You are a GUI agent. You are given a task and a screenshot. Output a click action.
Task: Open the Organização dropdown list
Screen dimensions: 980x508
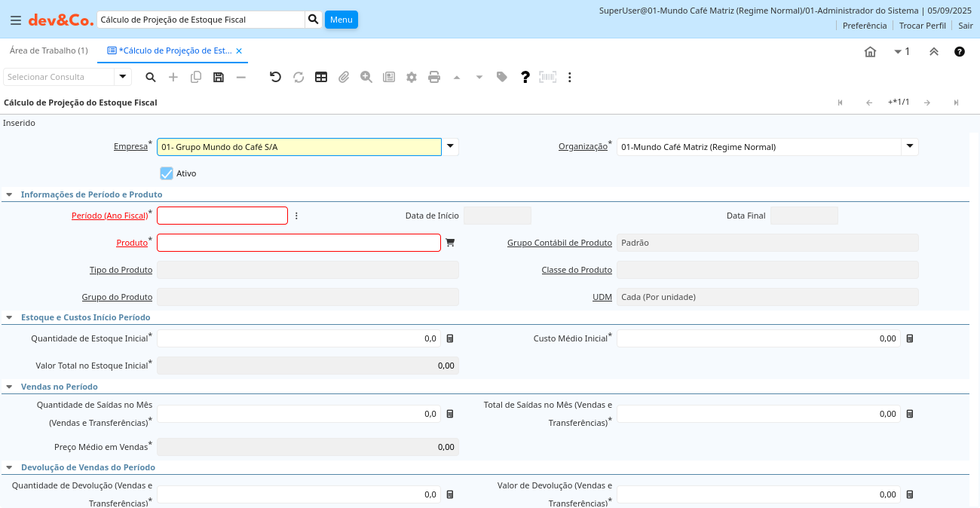[910, 147]
